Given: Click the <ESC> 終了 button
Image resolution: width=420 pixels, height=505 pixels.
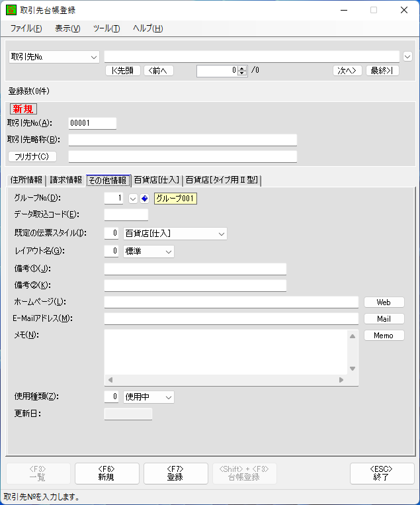Looking at the screenshot, I should point(382,473).
